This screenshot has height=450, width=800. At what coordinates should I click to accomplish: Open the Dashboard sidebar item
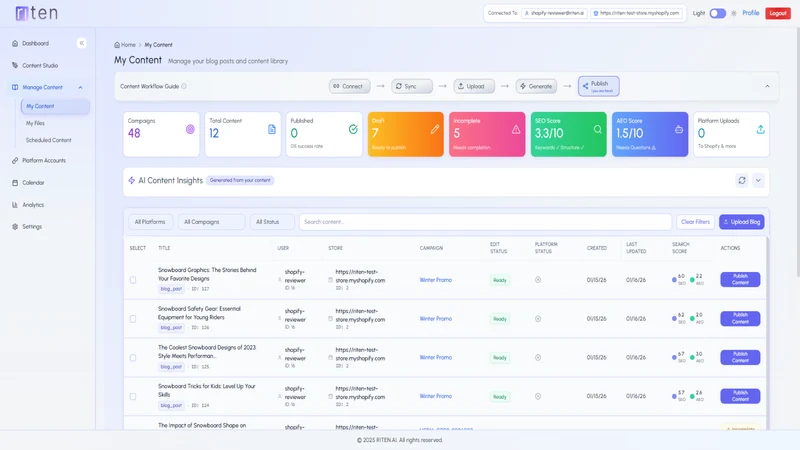tap(36, 43)
